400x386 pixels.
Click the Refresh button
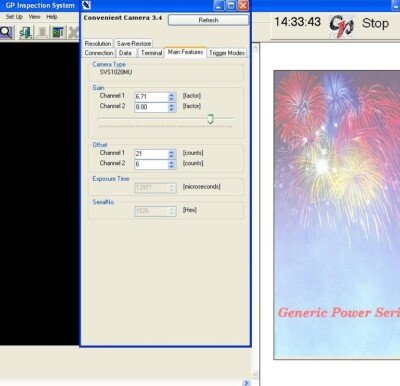(x=208, y=20)
